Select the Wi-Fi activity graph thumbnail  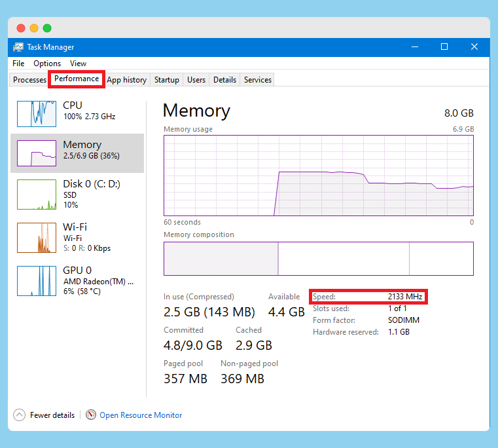click(x=37, y=237)
